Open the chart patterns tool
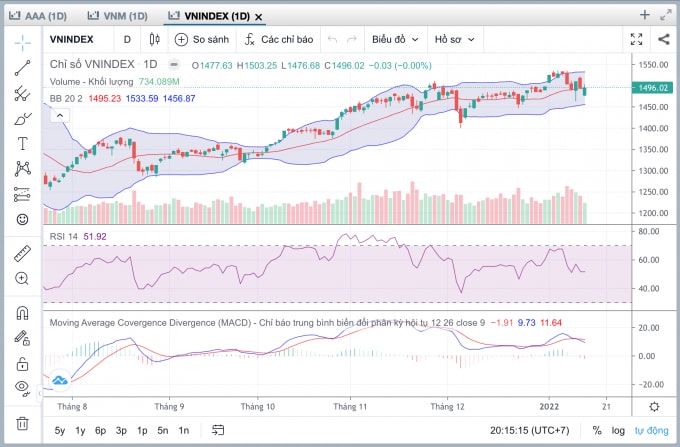 [x=23, y=169]
